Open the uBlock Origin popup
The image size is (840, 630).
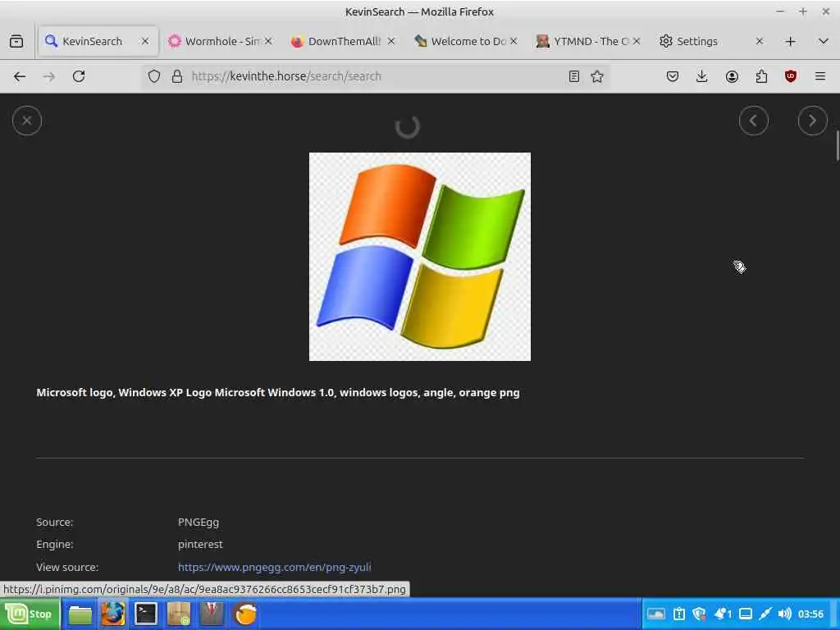coord(791,76)
